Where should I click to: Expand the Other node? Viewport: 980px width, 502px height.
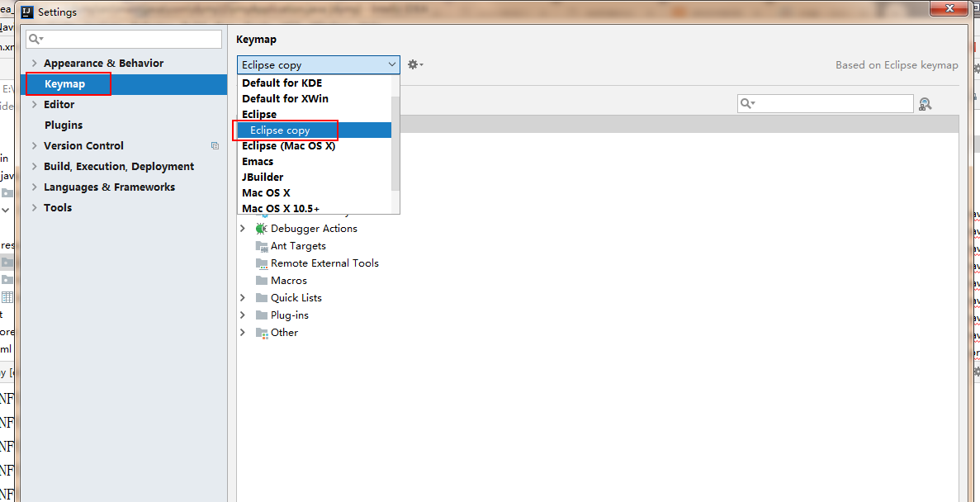243,333
